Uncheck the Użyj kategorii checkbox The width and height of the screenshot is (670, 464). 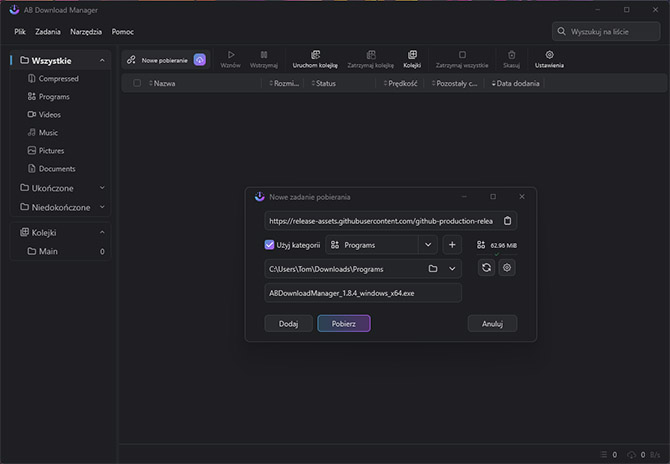click(x=270, y=244)
